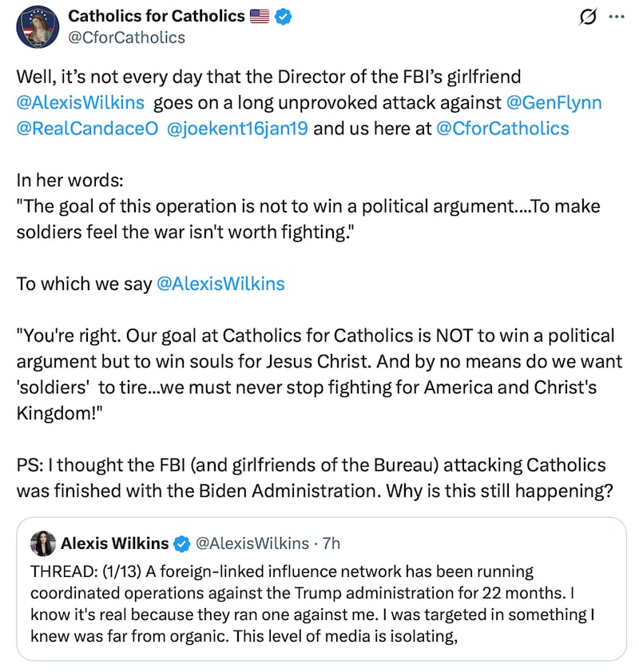Click the THREAD quoted tweet text body
Image resolution: width=639 pixels, height=672 pixels.
280,605
